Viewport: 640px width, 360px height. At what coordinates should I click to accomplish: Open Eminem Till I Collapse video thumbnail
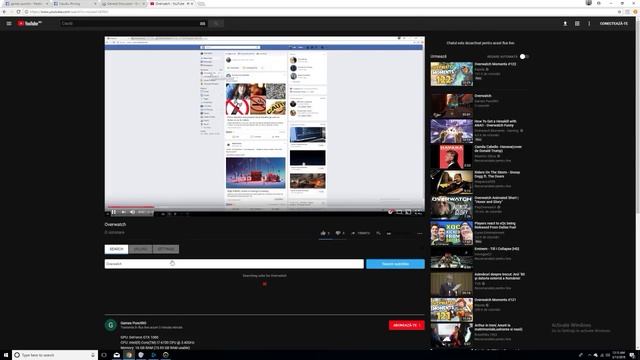[x=451, y=258]
